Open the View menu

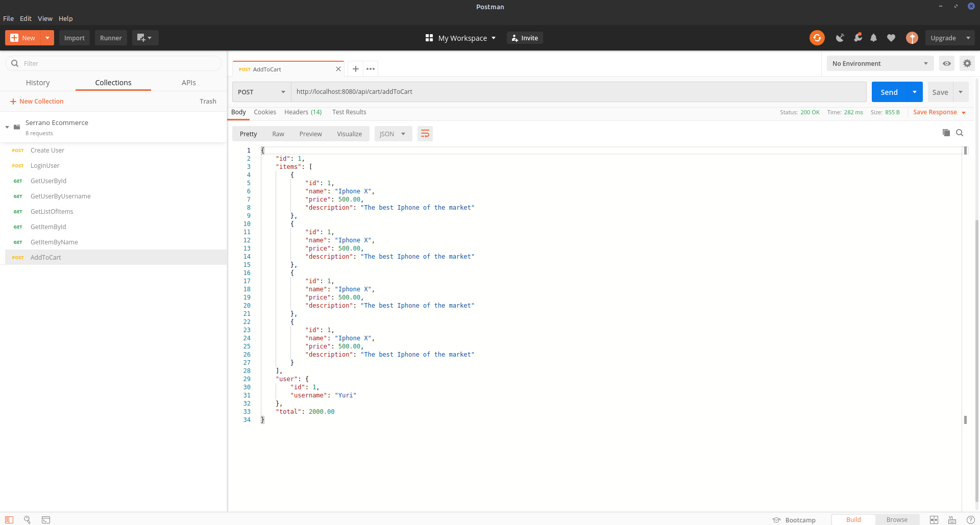(x=45, y=18)
